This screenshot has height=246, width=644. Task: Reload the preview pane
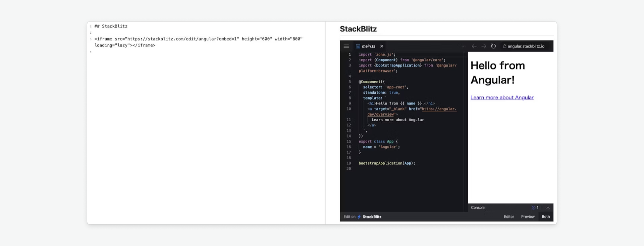pyautogui.click(x=493, y=46)
